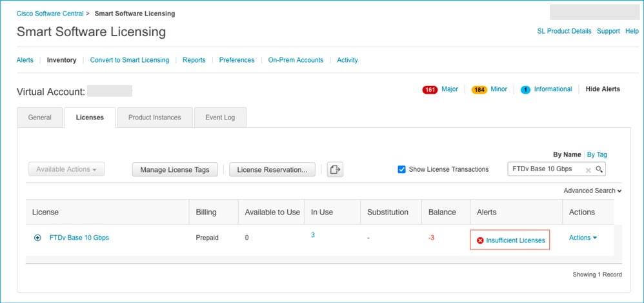Screen dimensions: 644x303
Task: Uncheck Show License Transactions checkbox
Action: (401, 169)
